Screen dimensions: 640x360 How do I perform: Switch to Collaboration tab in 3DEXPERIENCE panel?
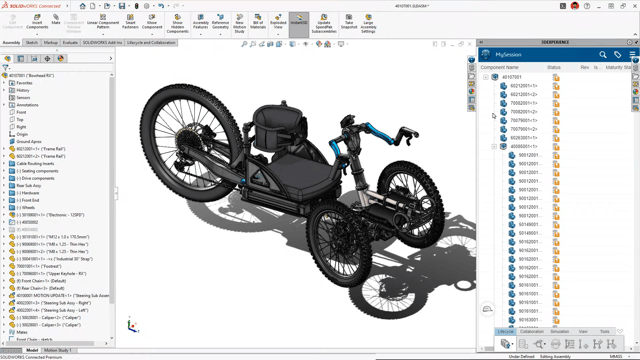pos(532,331)
